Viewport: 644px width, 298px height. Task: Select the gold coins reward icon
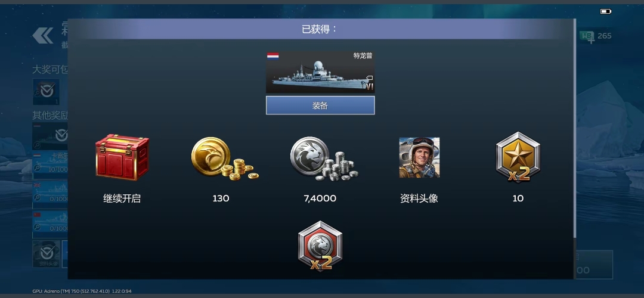[x=225, y=159]
